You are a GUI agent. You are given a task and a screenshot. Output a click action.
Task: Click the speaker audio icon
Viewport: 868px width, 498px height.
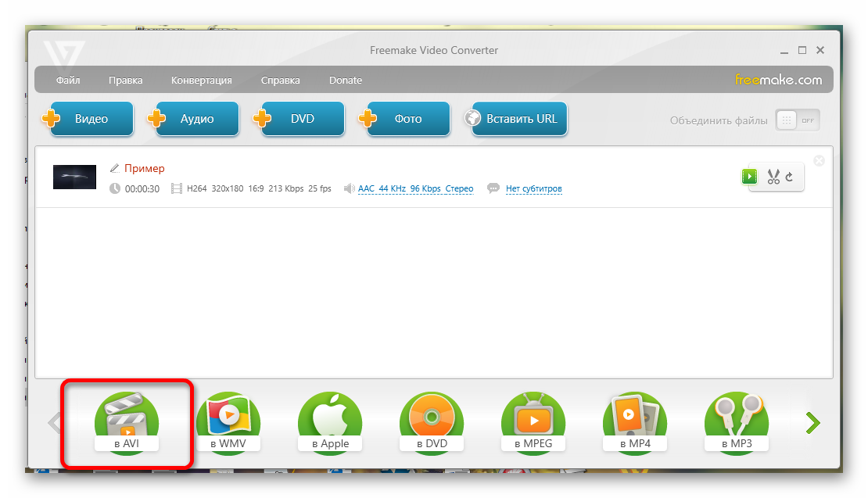pyautogui.click(x=349, y=188)
